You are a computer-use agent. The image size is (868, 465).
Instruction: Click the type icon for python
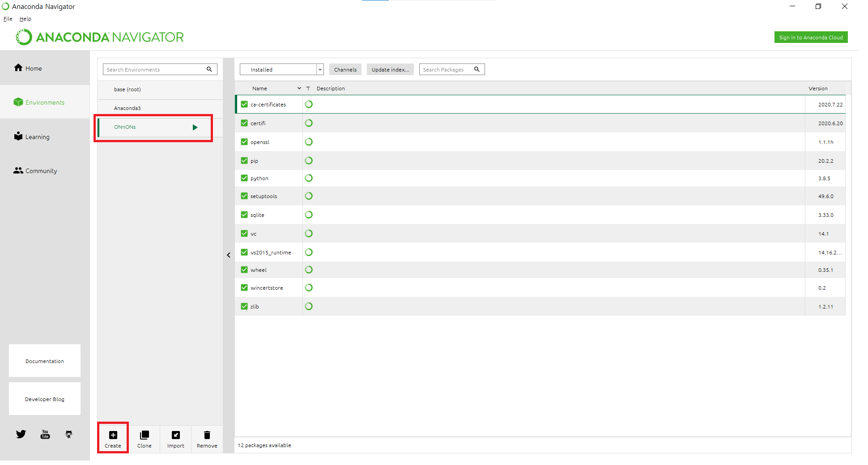coord(309,178)
